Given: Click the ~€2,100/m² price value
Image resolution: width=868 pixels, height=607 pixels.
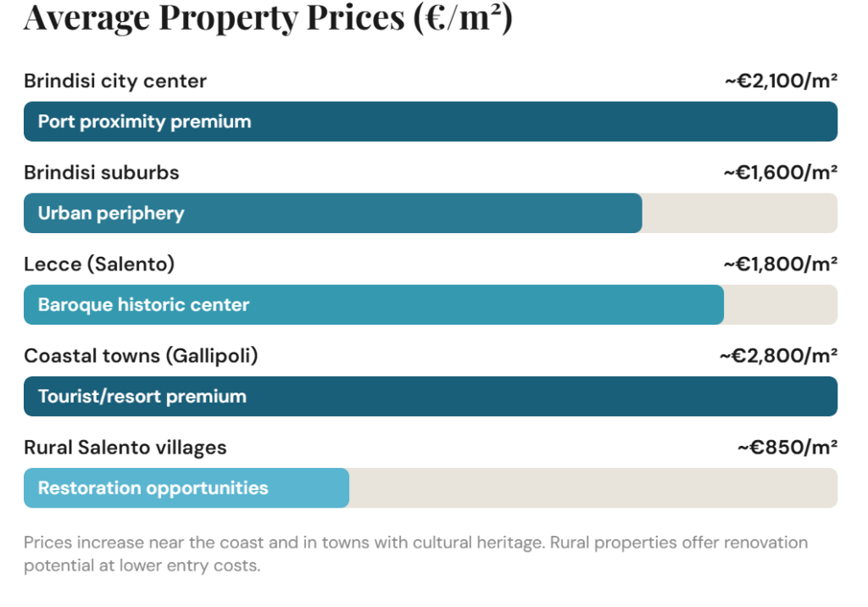Looking at the screenshot, I should click(781, 81).
